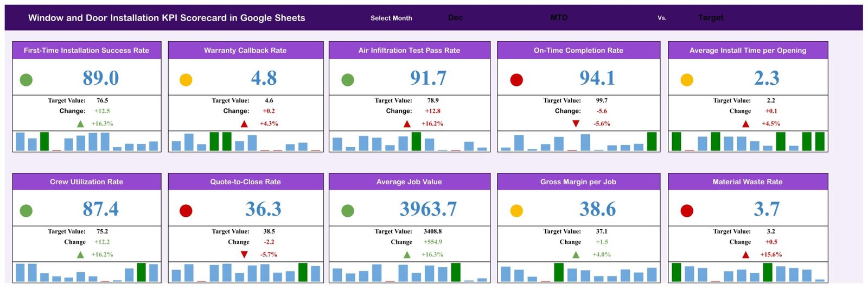
Task: Select the Material Waste Rate card header
Action: [x=748, y=182]
